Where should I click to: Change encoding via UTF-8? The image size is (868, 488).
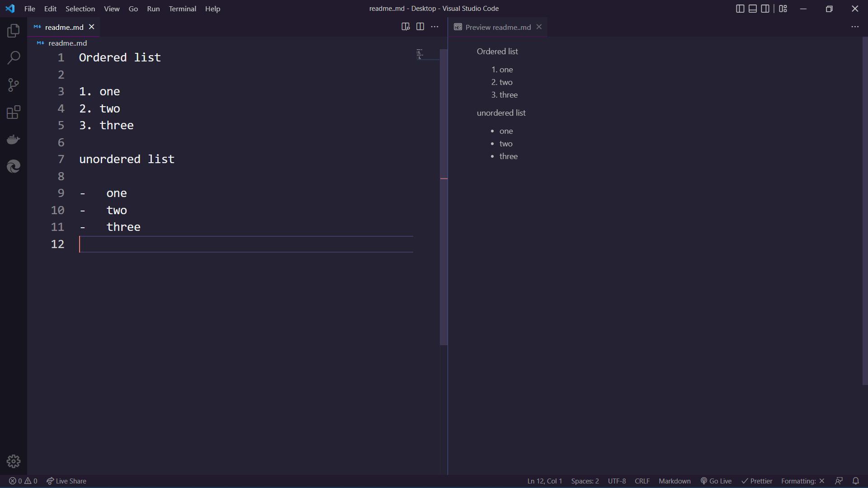(x=617, y=481)
